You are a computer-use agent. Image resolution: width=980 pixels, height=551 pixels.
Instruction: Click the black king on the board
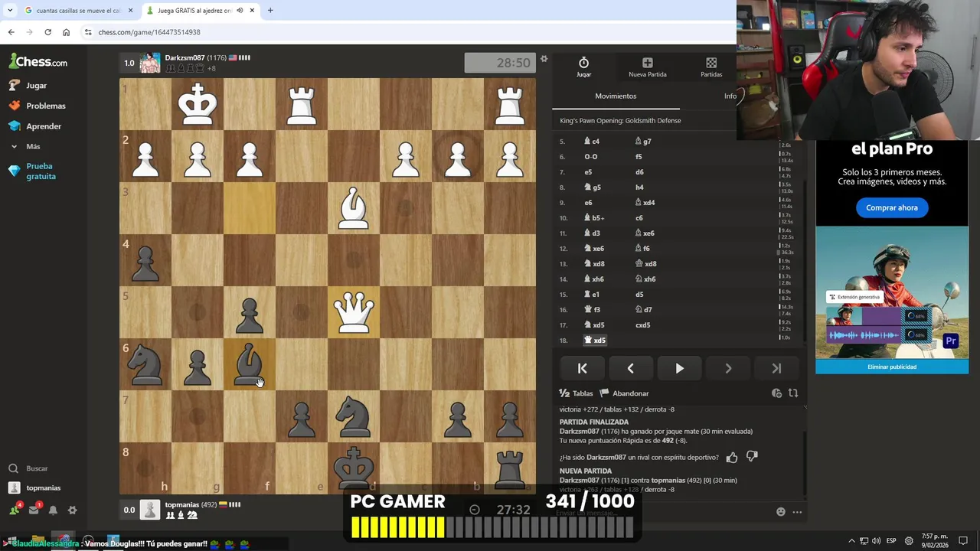pos(354,467)
